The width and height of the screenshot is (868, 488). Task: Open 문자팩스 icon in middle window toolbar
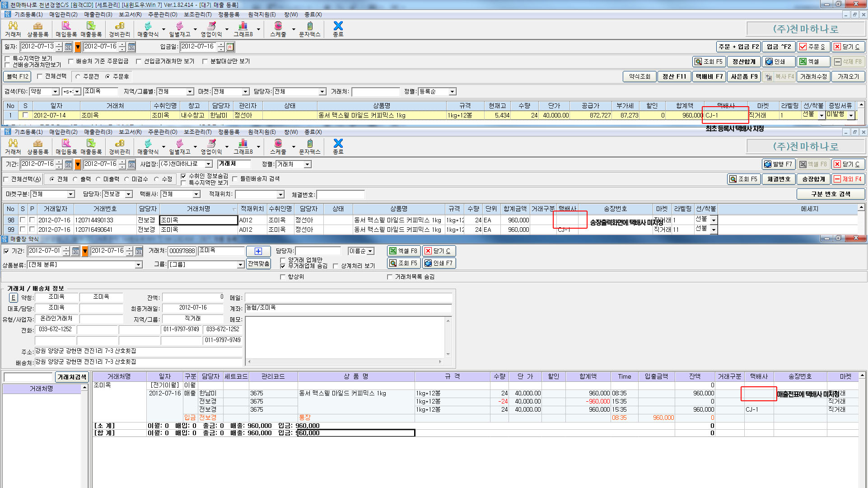(x=310, y=146)
